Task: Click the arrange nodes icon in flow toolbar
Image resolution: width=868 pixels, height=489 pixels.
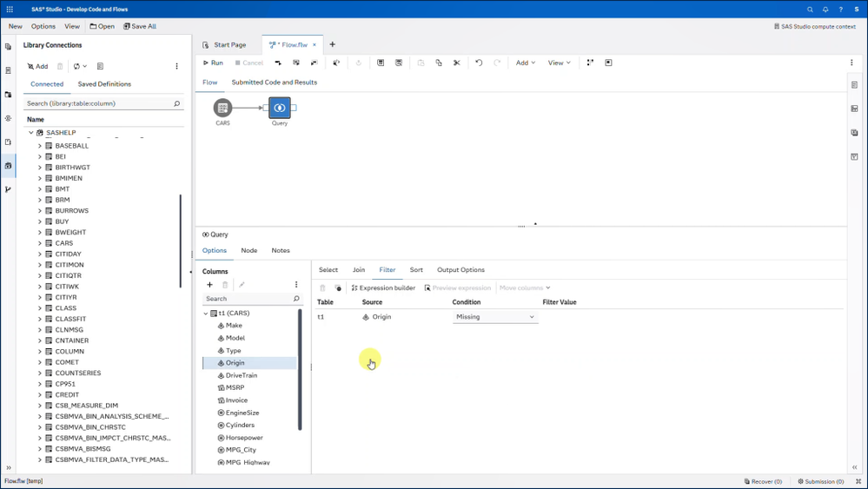Action: point(590,63)
